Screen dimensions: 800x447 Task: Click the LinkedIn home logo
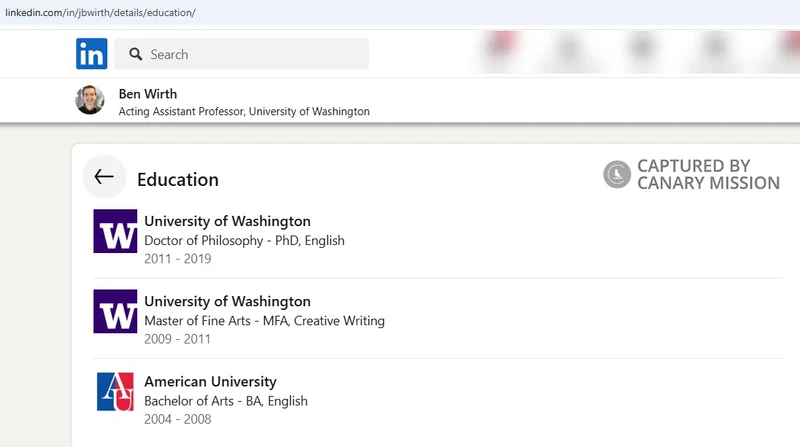(x=92, y=54)
